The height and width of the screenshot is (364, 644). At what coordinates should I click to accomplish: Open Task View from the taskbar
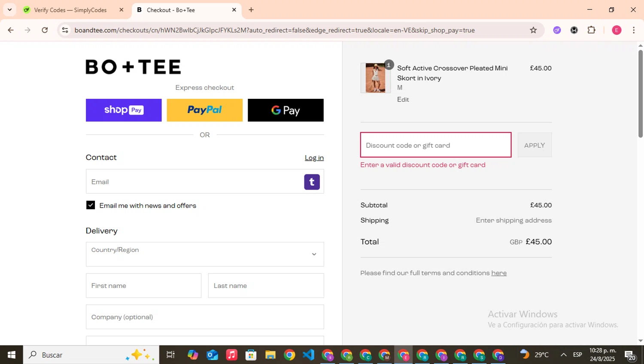coord(170,355)
